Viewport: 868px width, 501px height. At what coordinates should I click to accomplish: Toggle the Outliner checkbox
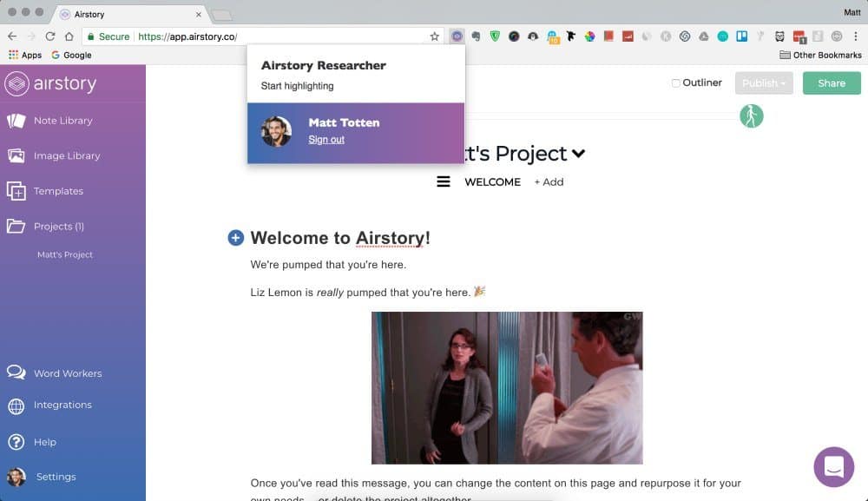coord(676,83)
